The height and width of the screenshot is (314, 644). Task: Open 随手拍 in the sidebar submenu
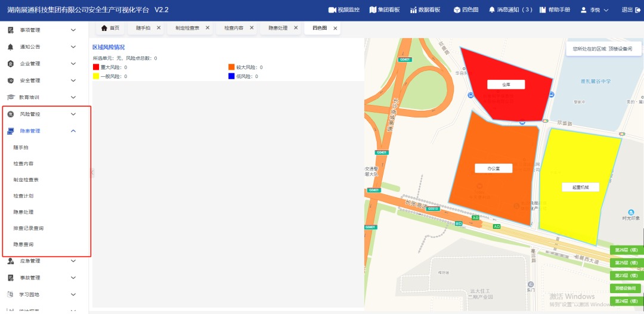(20, 147)
